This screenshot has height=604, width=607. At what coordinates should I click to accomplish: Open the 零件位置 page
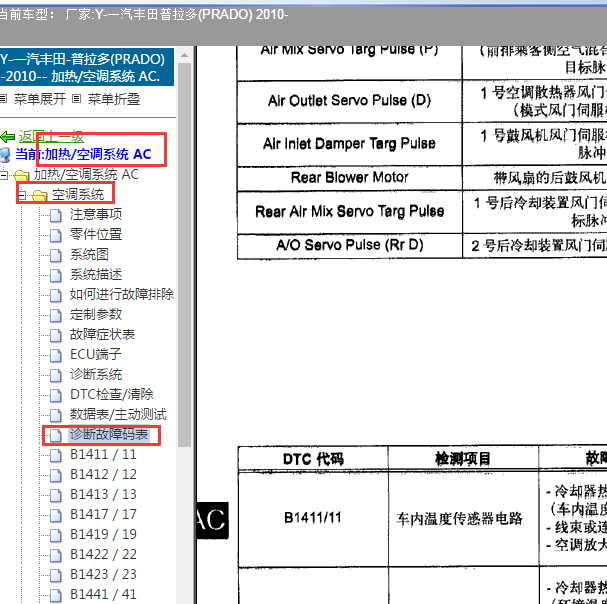96,235
